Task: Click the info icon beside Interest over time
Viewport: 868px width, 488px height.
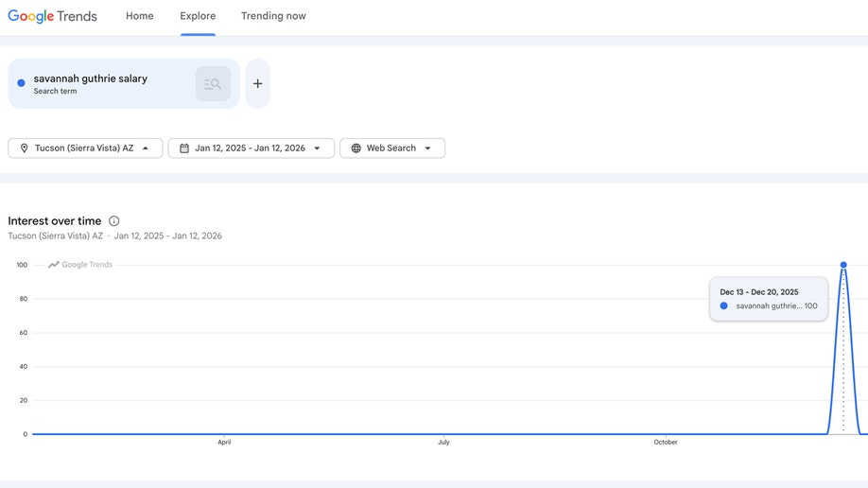Action: (x=114, y=221)
